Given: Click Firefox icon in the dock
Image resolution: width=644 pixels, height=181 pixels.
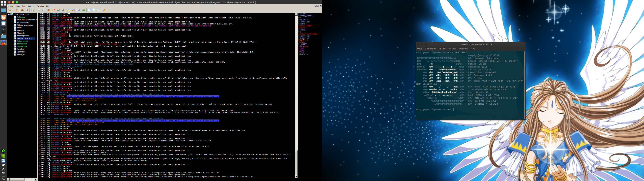Looking at the screenshot, I should [x=3, y=17].
